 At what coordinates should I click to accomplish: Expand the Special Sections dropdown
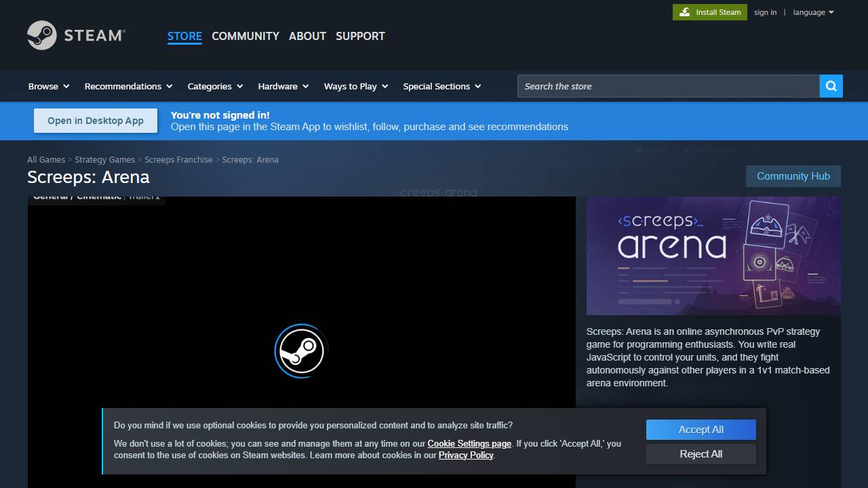[x=442, y=86]
